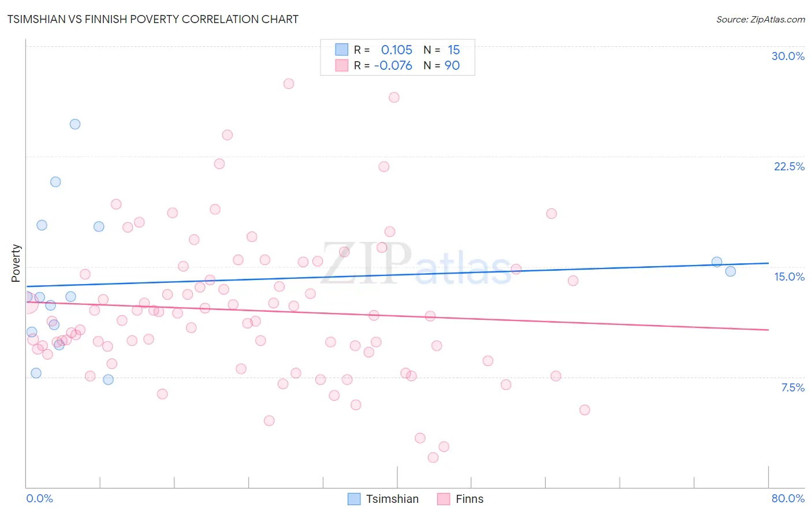Select the Finns legend label
This screenshot has width=812, height=515.
click(470, 499)
